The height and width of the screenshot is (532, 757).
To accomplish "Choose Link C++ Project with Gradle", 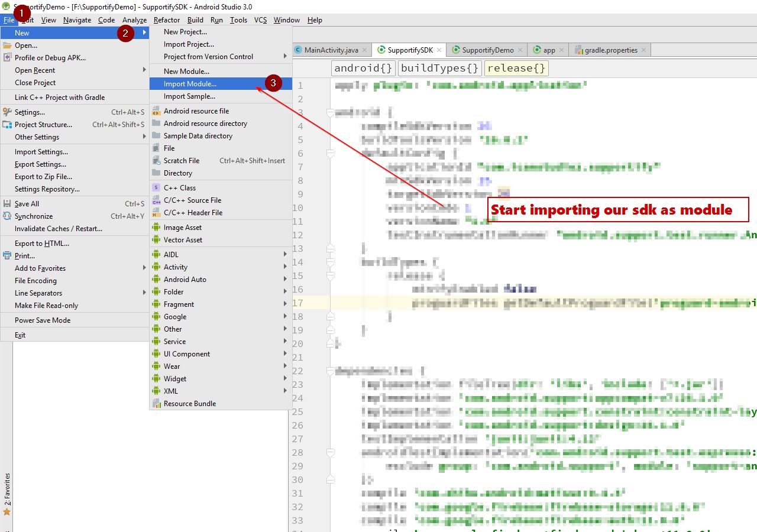I will click(x=75, y=98).
